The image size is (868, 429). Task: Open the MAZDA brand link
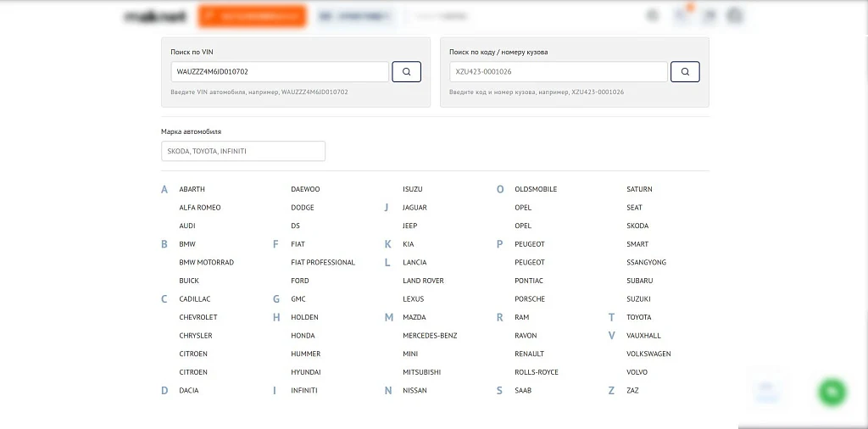pos(414,317)
